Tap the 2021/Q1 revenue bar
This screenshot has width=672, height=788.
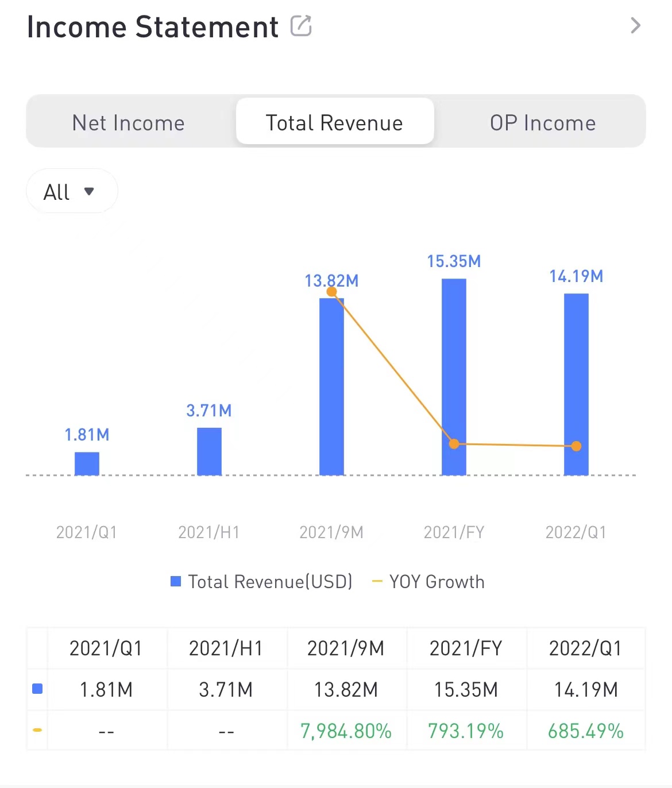click(x=87, y=463)
